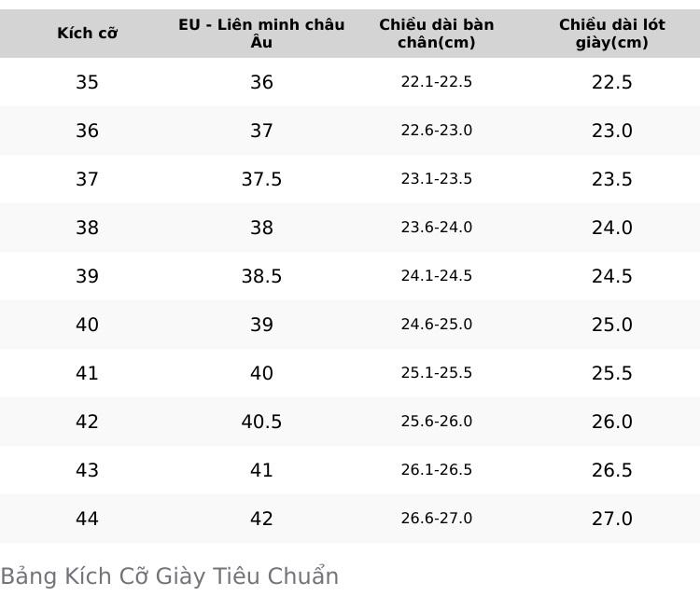Select size 42 in the Kích cỡ column

point(87,422)
